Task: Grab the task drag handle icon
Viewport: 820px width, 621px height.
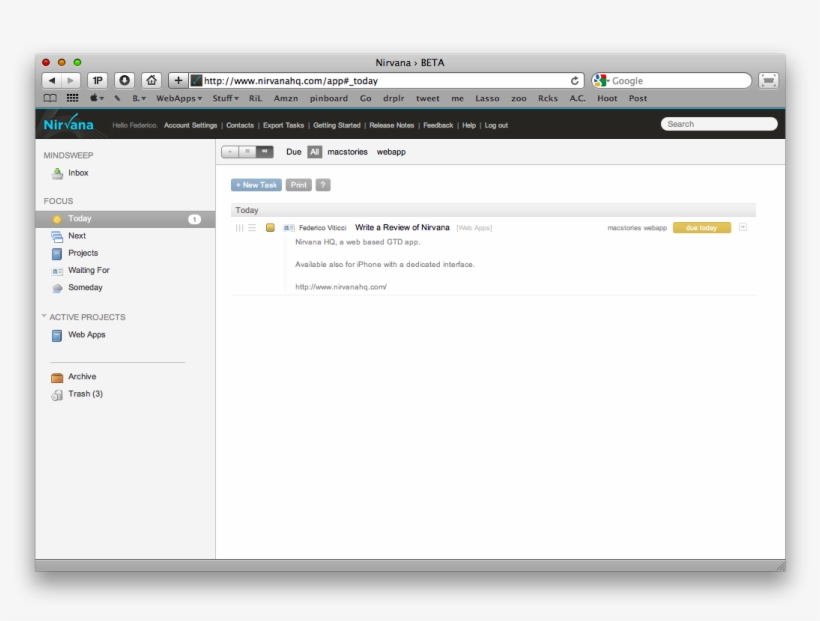Action: click(x=239, y=228)
